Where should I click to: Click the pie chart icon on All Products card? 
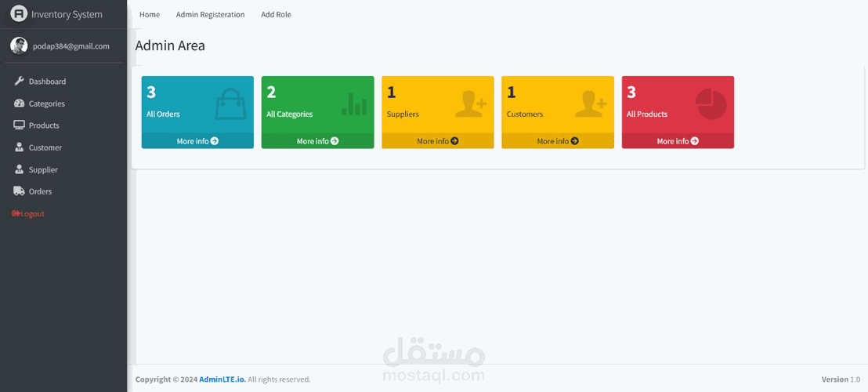(x=711, y=104)
